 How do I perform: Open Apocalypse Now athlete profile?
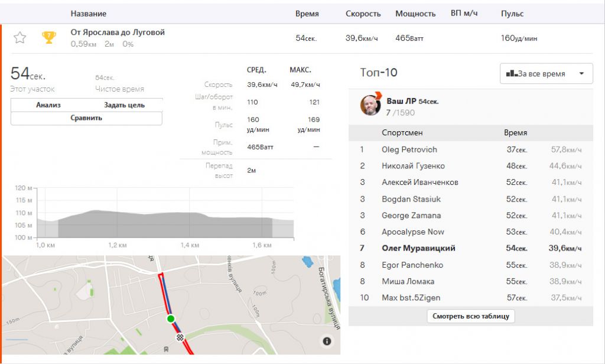(x=412, y=232)
